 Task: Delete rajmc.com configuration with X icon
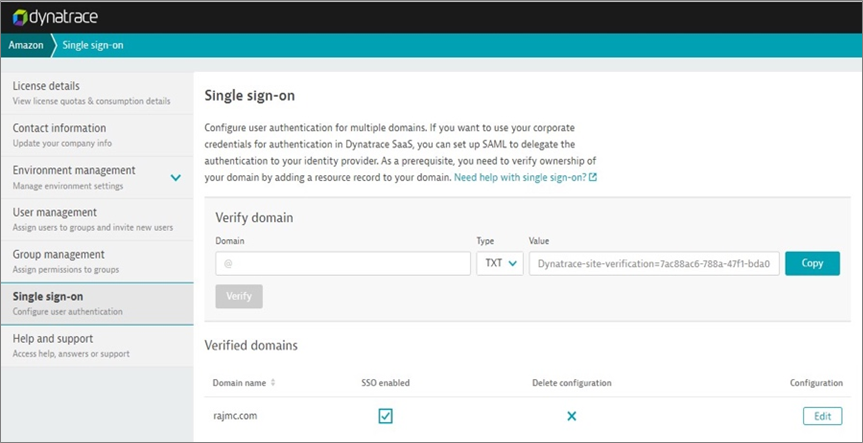click(x=571, y=416)
